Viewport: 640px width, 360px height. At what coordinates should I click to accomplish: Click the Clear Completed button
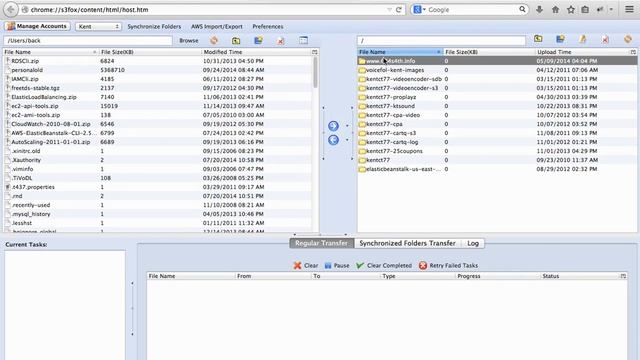click(x=384, y=265)
